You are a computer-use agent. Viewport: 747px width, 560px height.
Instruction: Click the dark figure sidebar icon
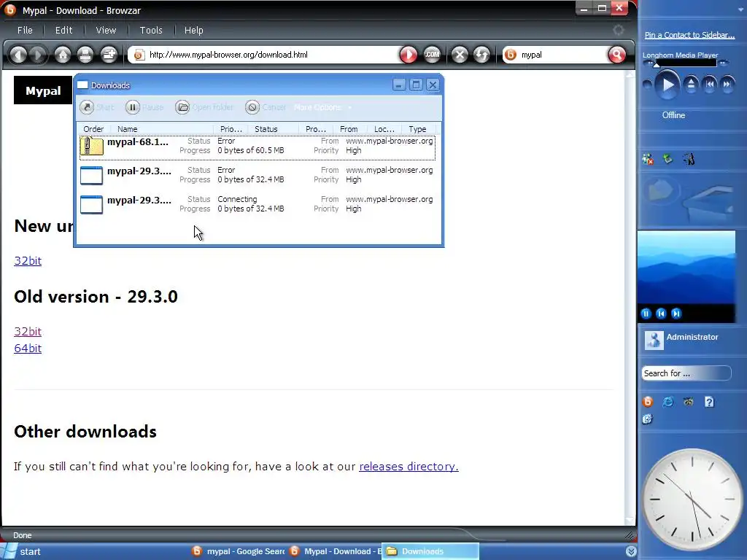689,158
